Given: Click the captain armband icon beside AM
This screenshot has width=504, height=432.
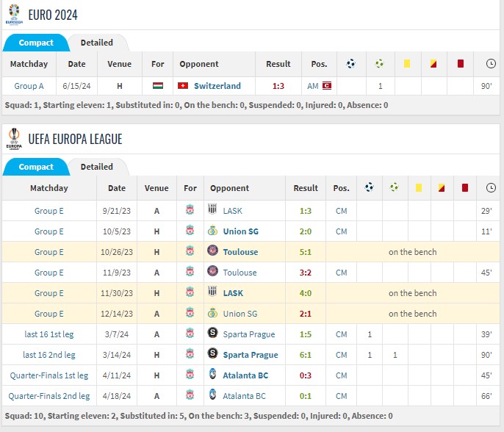Looking at the screenshot, I should click(327, 86).
